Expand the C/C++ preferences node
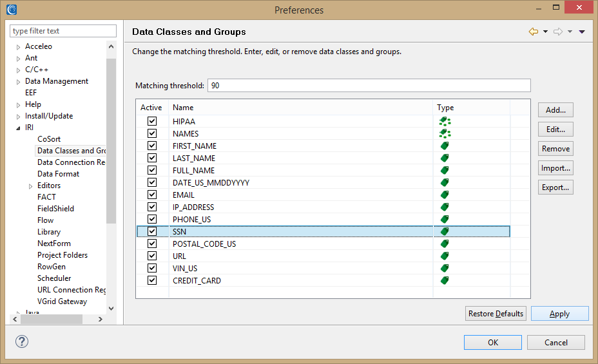 click(18, 70)
